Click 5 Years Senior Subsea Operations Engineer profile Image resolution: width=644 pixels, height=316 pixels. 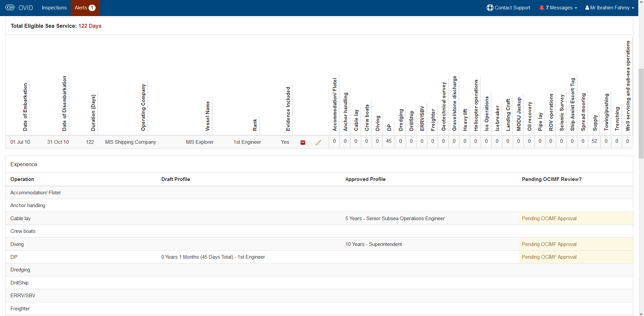click(395, 218)
